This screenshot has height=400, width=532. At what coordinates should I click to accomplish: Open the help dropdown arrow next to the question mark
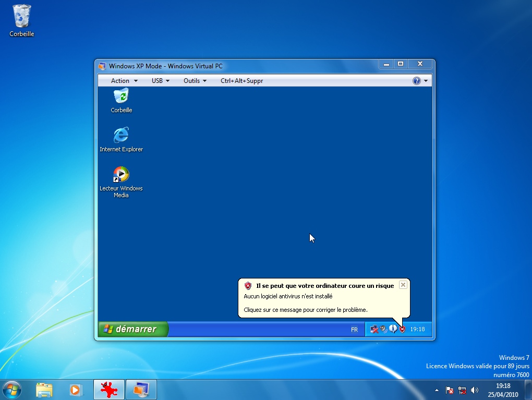(425, 80)
